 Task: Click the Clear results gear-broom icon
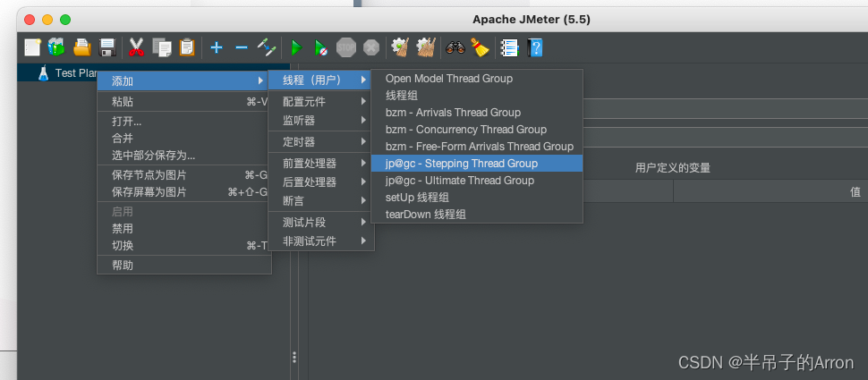(400, 47)
